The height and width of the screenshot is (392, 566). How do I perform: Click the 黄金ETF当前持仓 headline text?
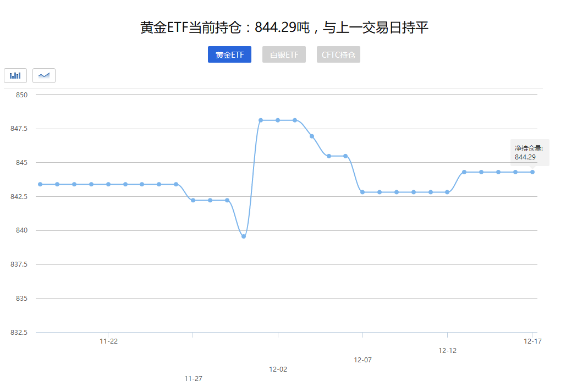(x=284, y=27)
